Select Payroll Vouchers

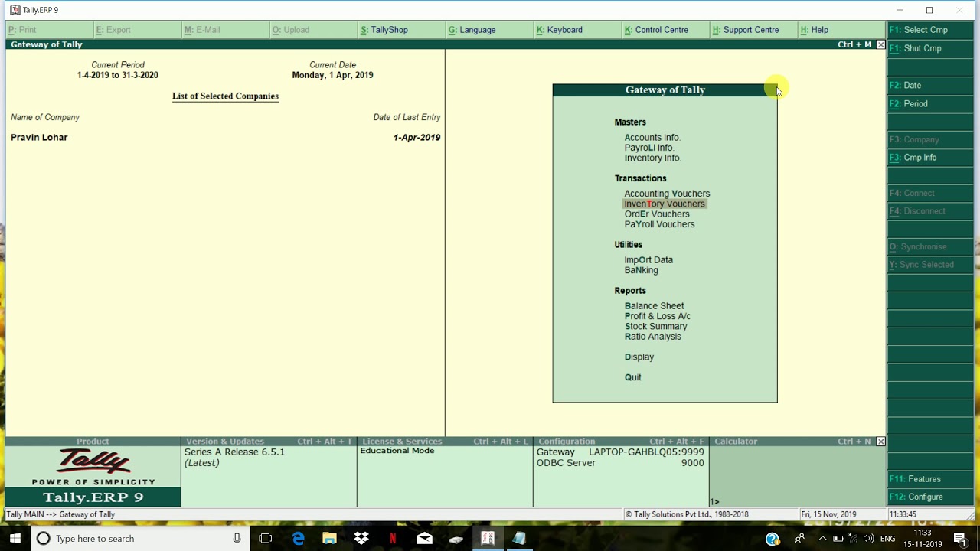point(659,224)
